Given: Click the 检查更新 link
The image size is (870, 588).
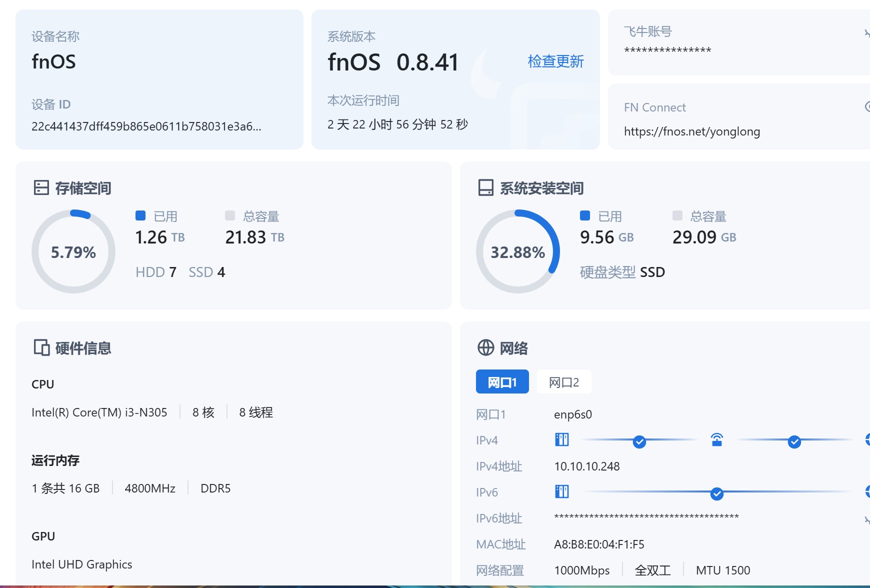Looking at the screenshot, I should (555, 61).
